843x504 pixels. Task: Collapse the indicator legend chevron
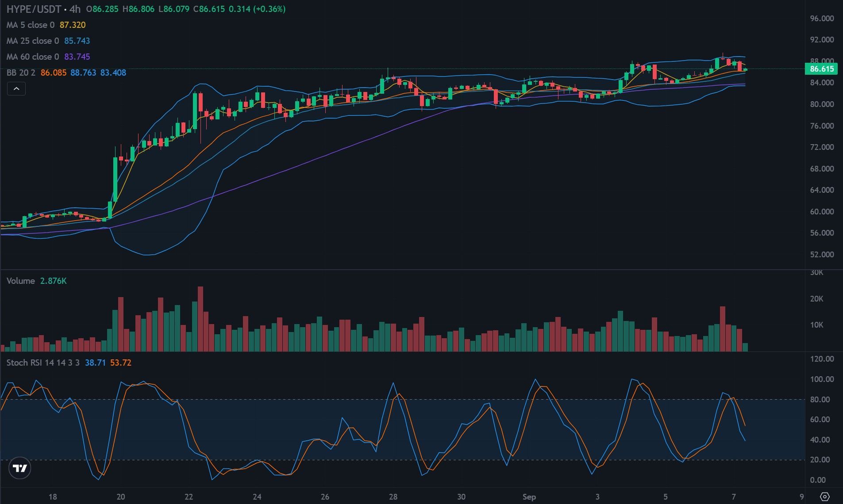point(16,89)
